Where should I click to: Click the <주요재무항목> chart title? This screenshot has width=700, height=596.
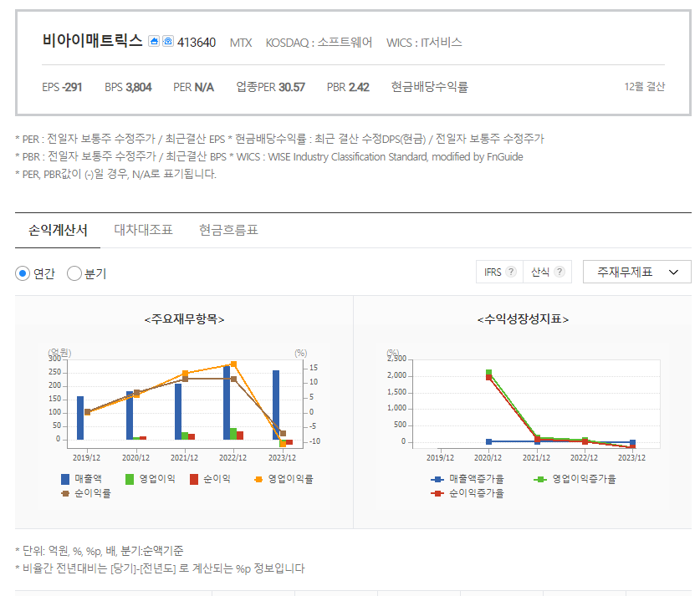pos(184,319)
